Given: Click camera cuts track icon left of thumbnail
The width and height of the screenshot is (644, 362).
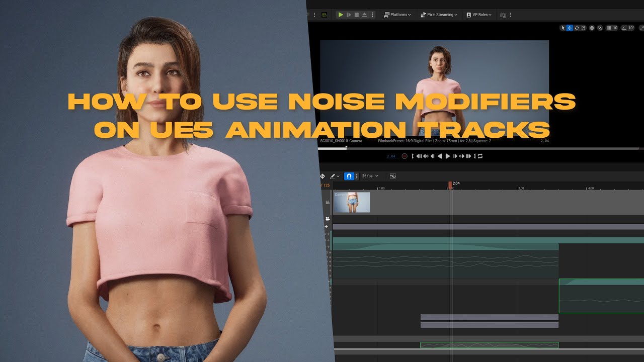Looking at the screenshot, I should (328, 203).
